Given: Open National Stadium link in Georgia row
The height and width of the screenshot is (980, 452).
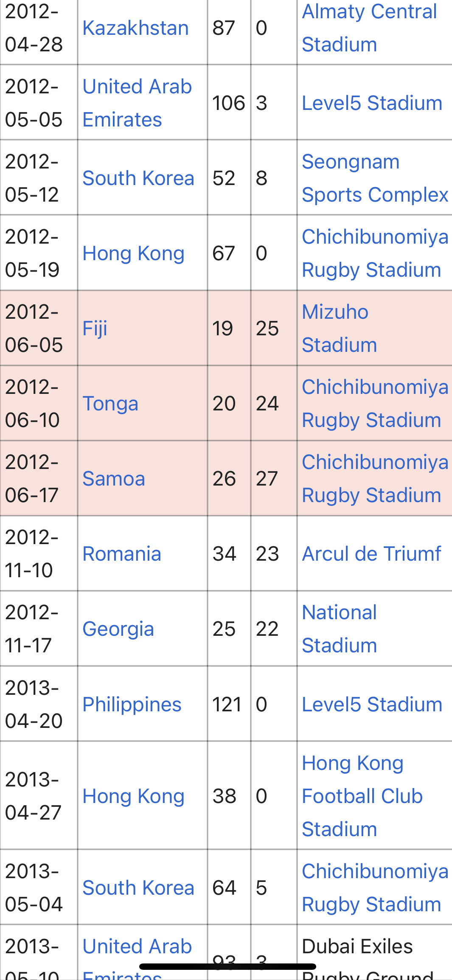Looking at the screenshot, I should click(x=340, y=629).
